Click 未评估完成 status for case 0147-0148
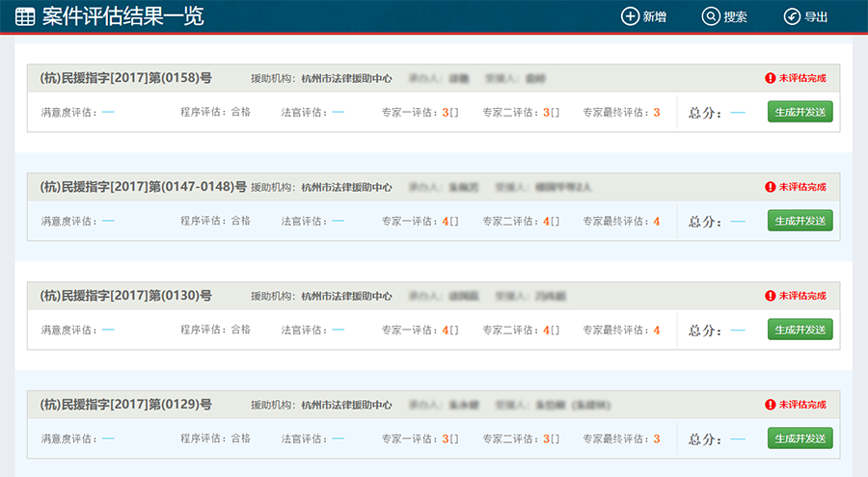The image size is (868, 477). tap(802, 187)
